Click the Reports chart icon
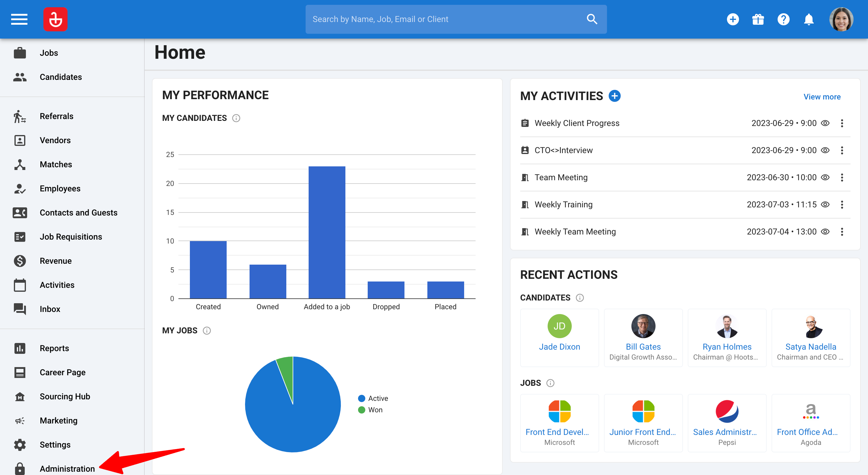This screenshot has height=475, width=868. [20, 348]
